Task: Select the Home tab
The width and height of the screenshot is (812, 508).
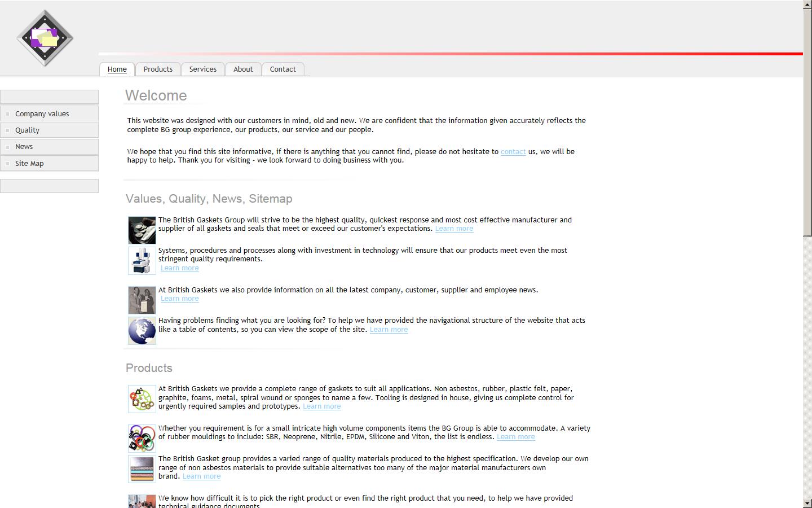Action: [117, 69]
